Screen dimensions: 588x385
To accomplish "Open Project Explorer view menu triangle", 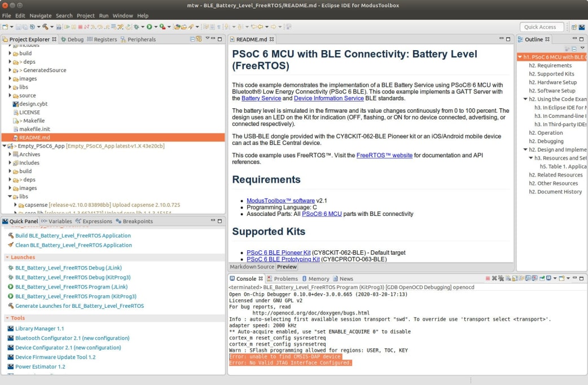I will (x=207, y=38).
